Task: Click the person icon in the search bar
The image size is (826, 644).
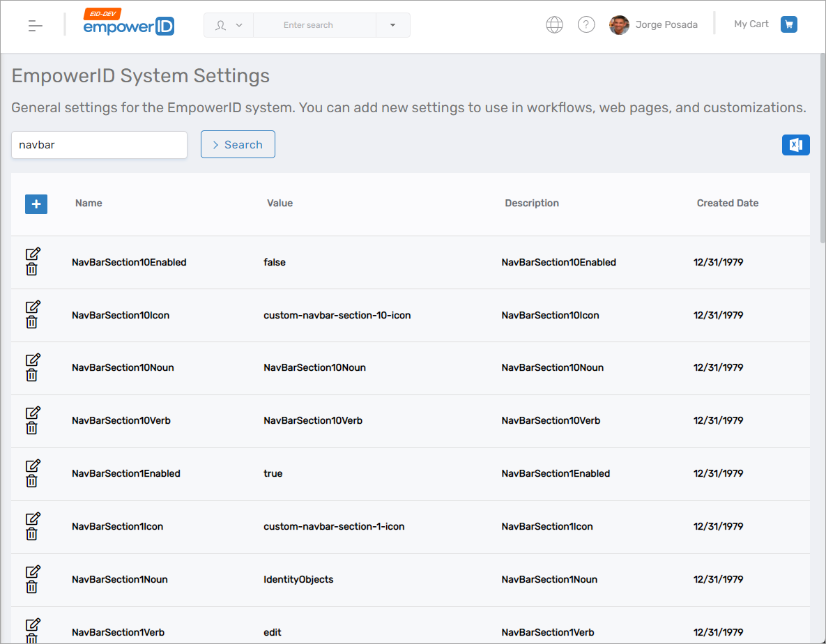Action: point(219,24)
